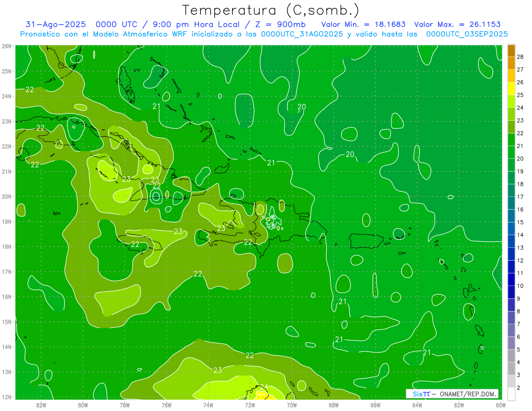Click the "60W" longitude axis label
This screenshot has height=411, width=532.
pyautogui.click(x=500, y=405)
